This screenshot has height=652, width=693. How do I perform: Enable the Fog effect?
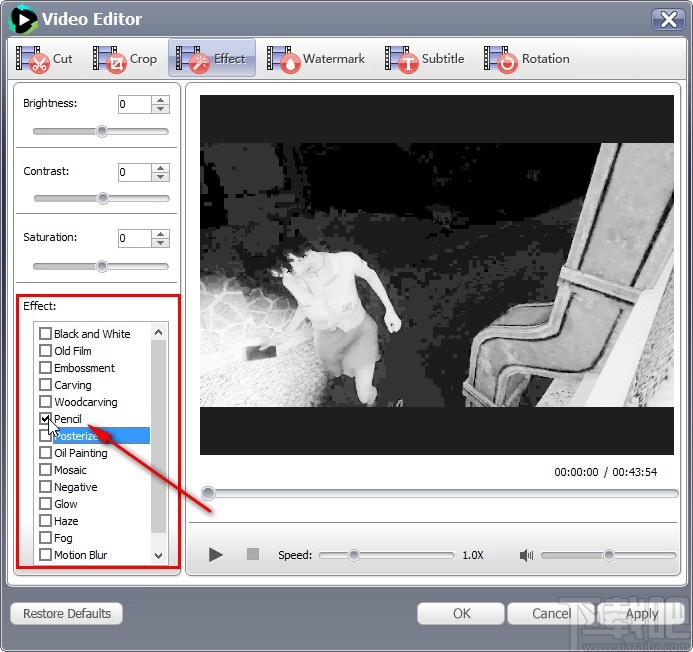coord(45,538)
